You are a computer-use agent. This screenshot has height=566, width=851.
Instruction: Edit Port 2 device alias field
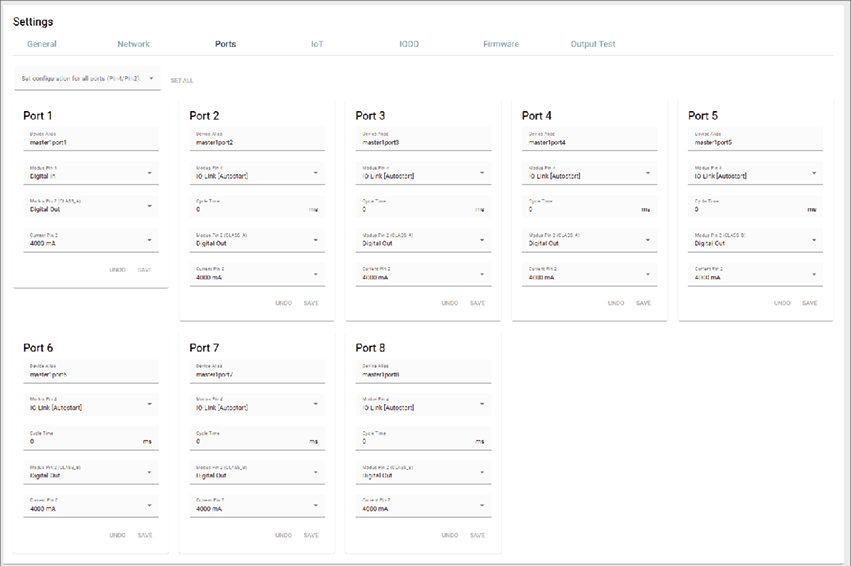click(257, 139)
